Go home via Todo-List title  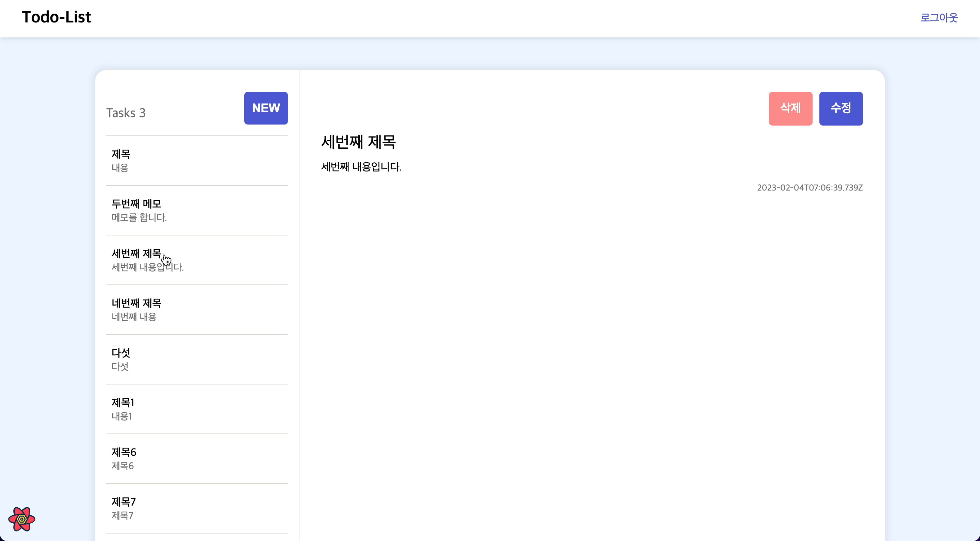coord(56,17)
